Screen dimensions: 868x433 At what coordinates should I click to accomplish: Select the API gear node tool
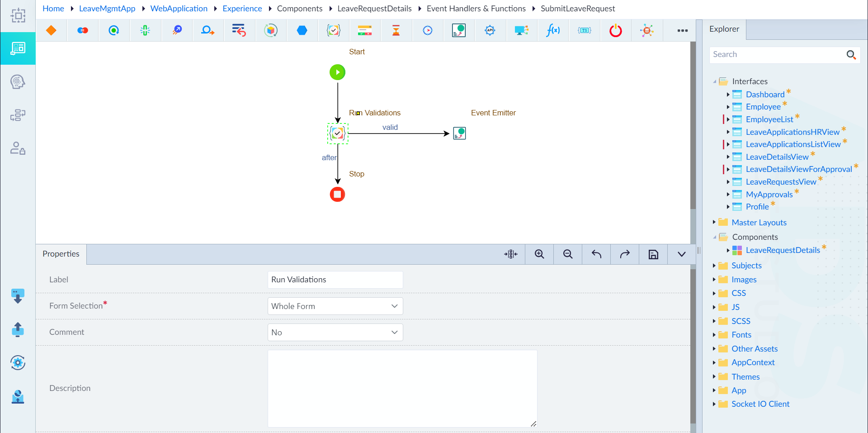(x=490, y=30)
